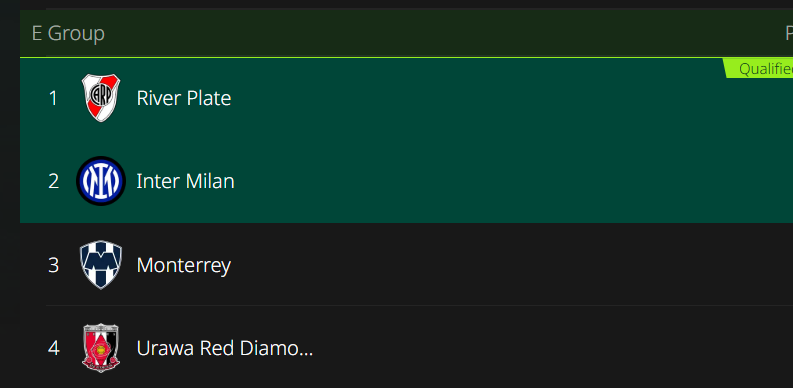Viewport: 793px width, 388px height.
Task: Open the Inter Milan team name
Action: click(x=185, y=181)
